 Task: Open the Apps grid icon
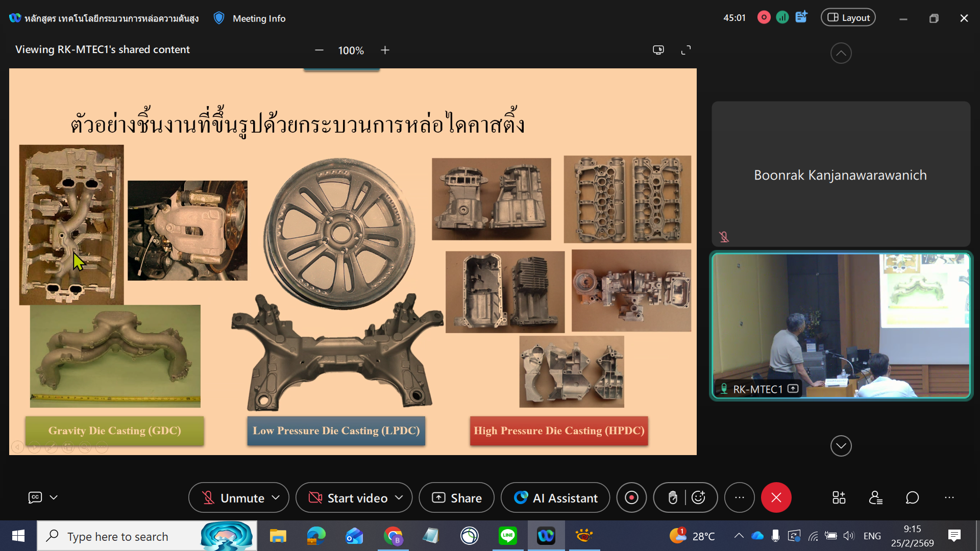[x=839, y=497]
